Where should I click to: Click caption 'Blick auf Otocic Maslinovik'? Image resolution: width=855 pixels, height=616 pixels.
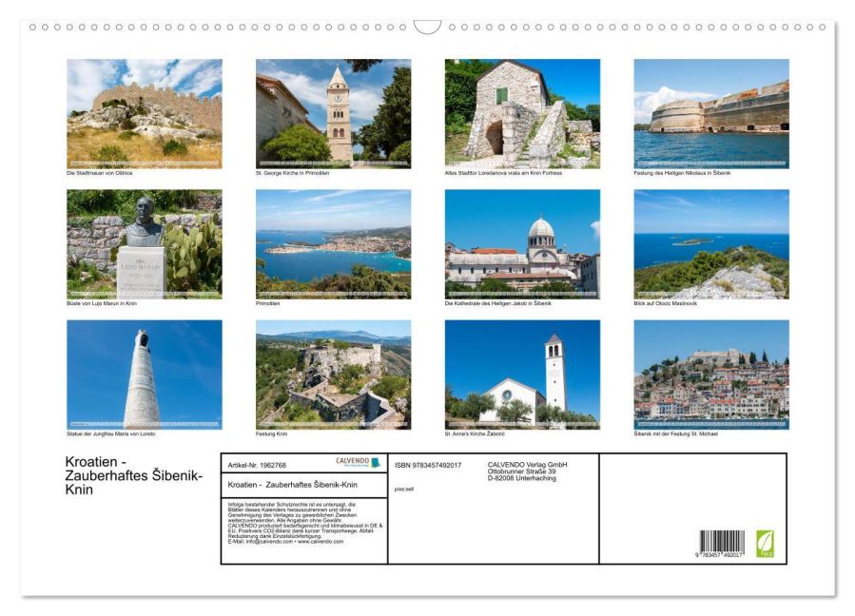tap(665, 303)
